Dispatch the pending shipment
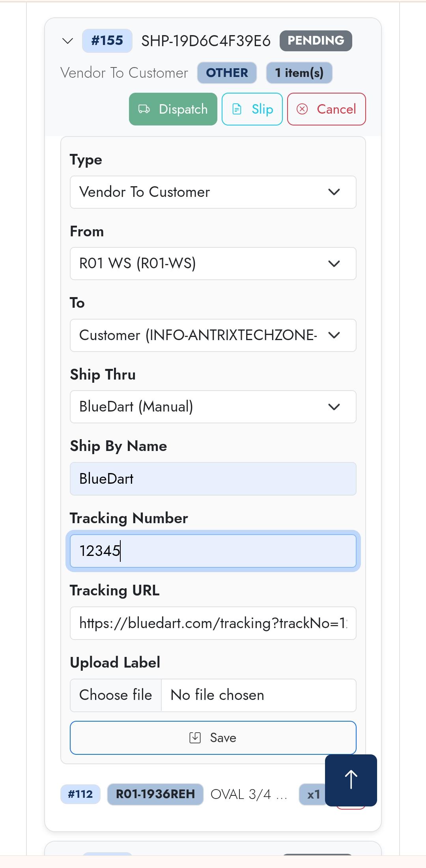The width and height of the screenshot is (426, 868). click(x=173, y=109)
